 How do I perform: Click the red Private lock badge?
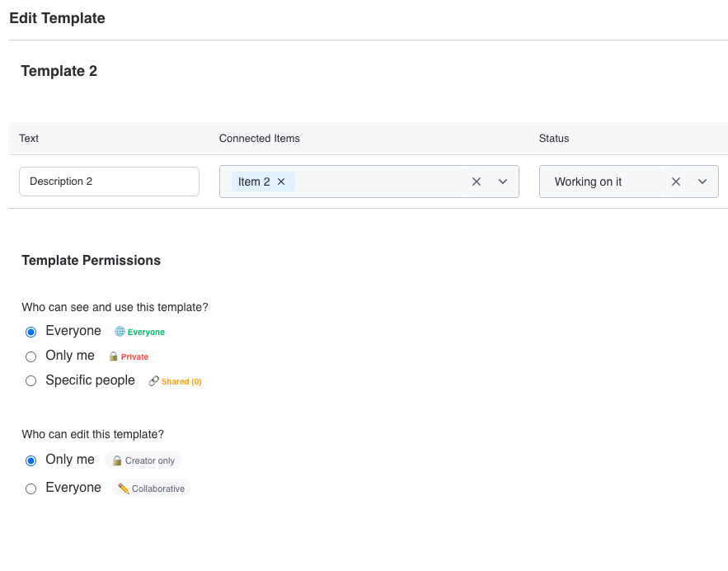[x=129, y=357]
